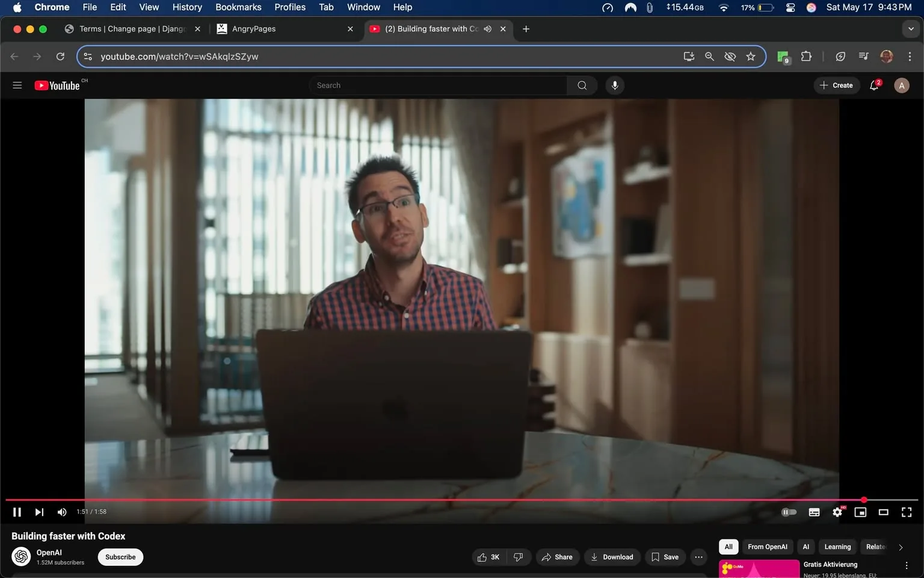Open the tab search dropdown
The width and height of the screenshot is (924, 578).
click(x=910, y=28)
